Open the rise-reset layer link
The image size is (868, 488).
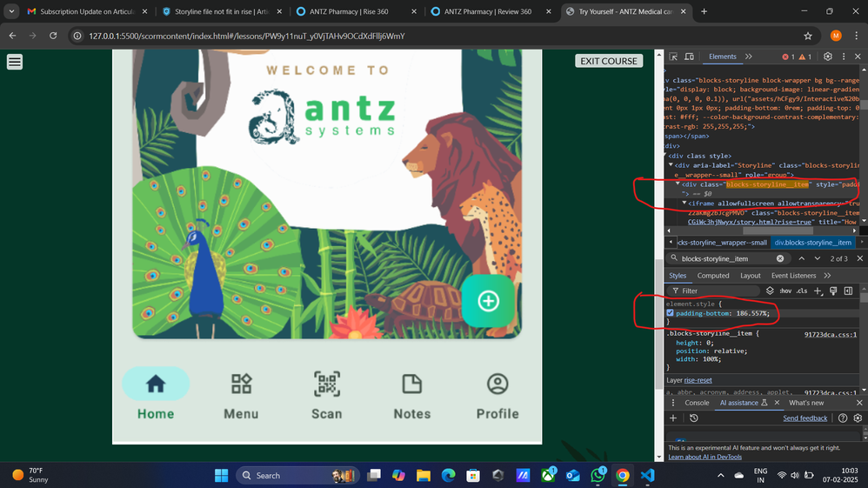point(698,380)
